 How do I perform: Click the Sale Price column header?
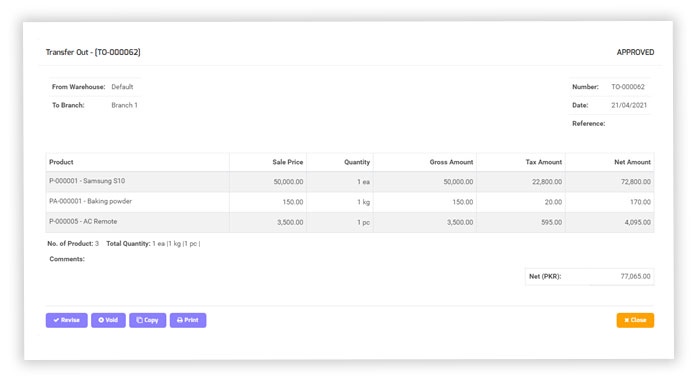tap(288, 162)
